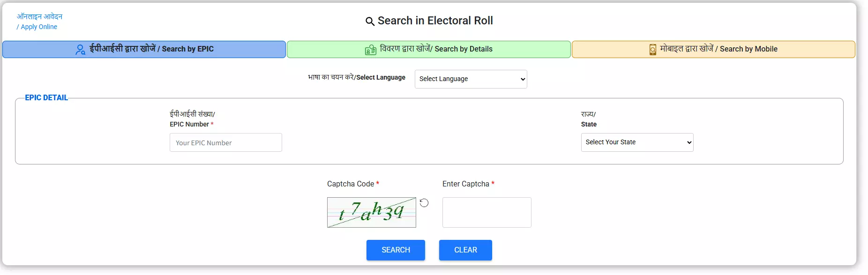
Task: Switch to the Search by EPIC tab label
Action: point(151,49)
